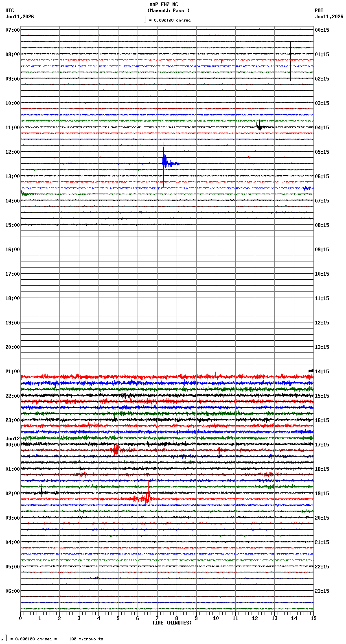Click the '17:15' PDT time label

tap(322, 445)
